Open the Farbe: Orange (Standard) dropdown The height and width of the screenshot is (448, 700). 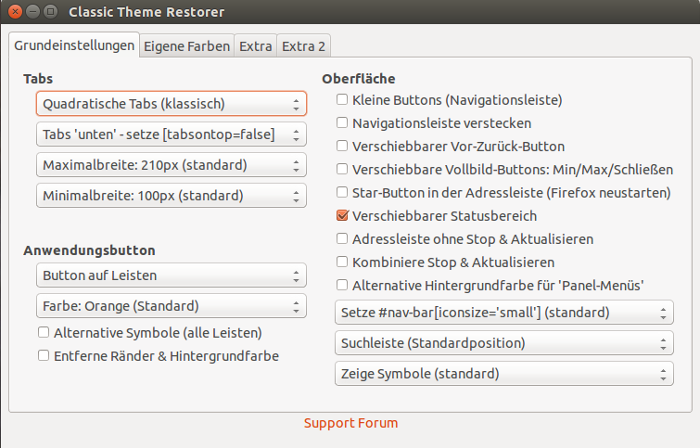pyautogui.click(x=171, y=305)
